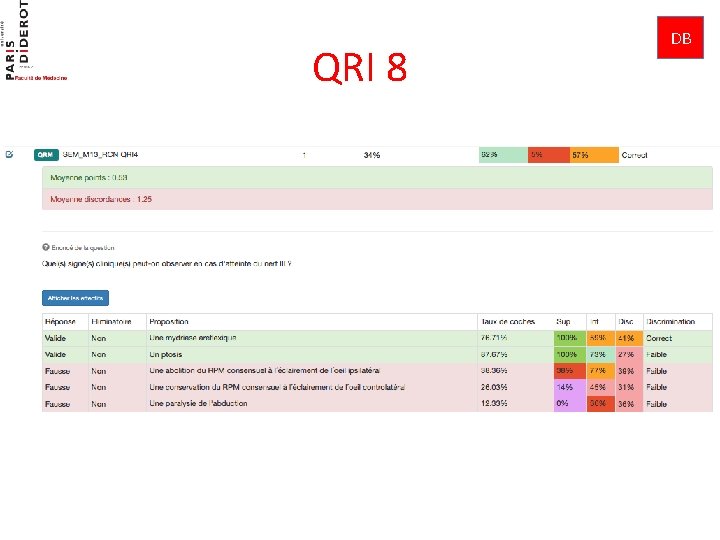Click the light green 92% bar segment
The width and height of the screenshot is (720, 540).
503,155
